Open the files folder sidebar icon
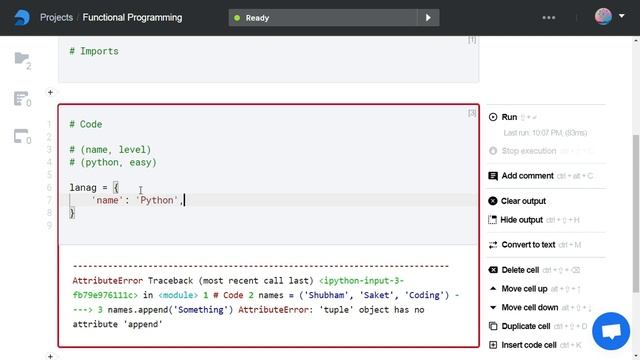The image size is (640, 360). [x=22, y=60]
